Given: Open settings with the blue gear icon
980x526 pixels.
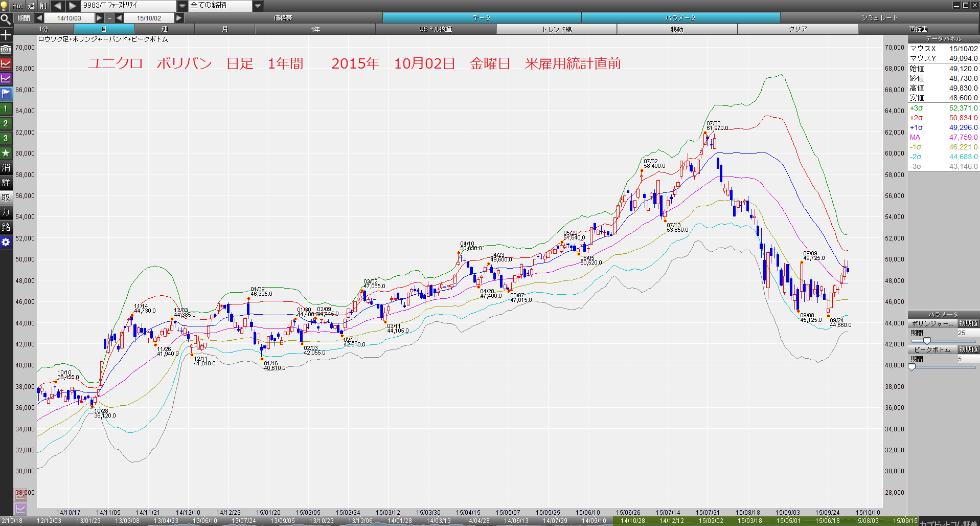Looking at the screenshot, I should (6, 242).
